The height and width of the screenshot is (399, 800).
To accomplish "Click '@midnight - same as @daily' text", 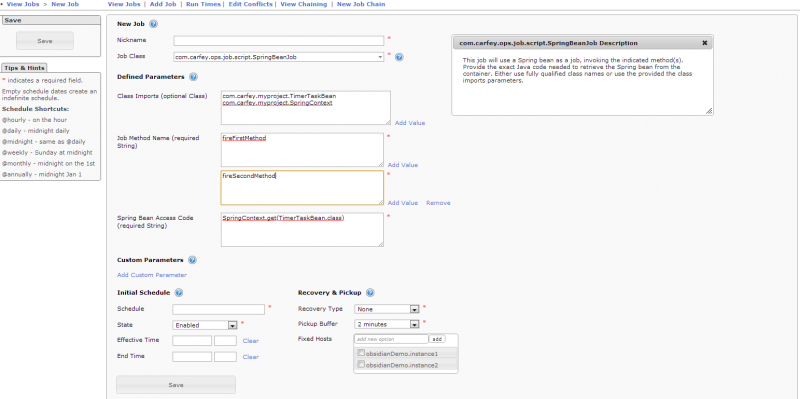I will tap(44, 141).
